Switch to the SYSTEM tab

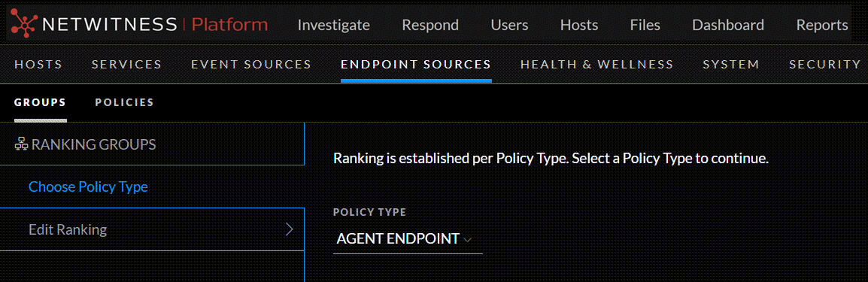[x=731, y=65]
